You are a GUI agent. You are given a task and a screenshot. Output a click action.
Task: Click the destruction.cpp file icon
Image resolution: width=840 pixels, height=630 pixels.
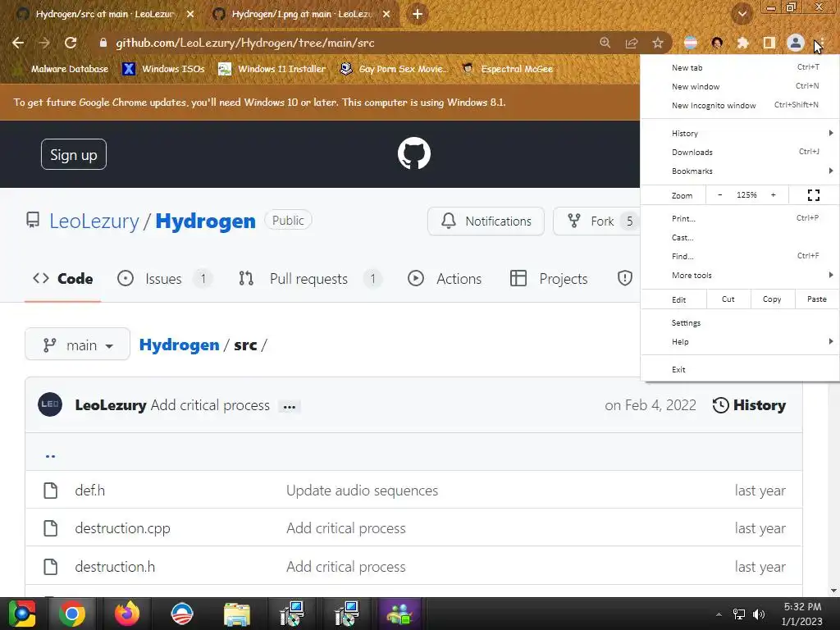coord(50,528)
